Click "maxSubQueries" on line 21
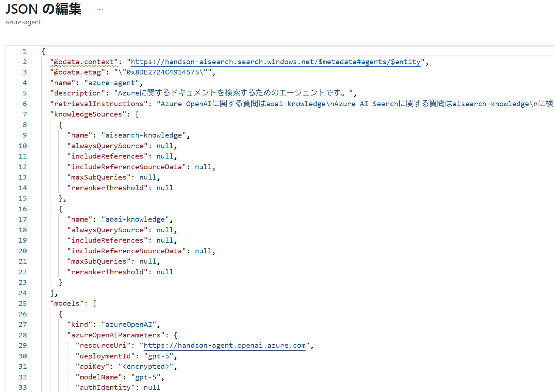This screenshot has width=554, height=392. click(99, 261)
